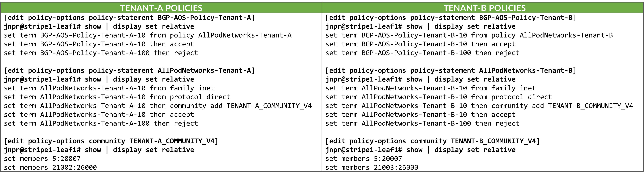Select the AllPodNetworks-Tenant-B-10 then accept line
The height and width of the screenshot is (176, 644).
click(420, 115)
